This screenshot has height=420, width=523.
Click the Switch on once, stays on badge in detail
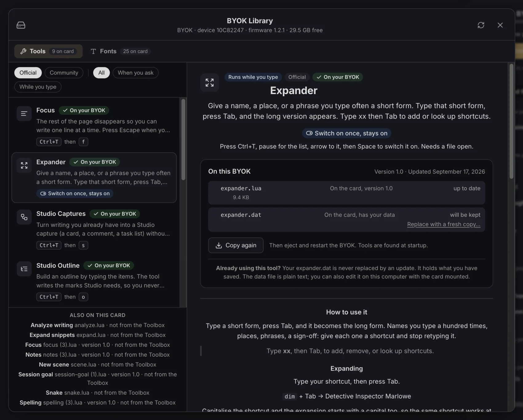pos(347,133)
